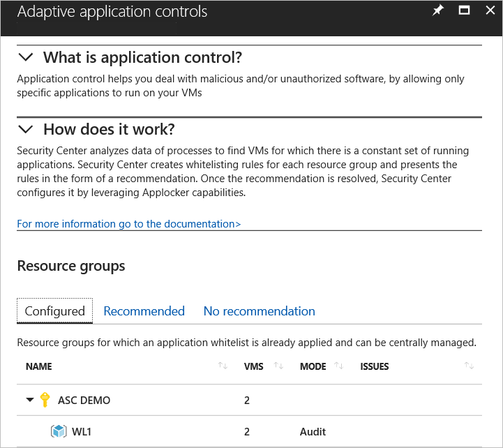Click the VM count 2 in ASC DEMO row
The image size is (503, 448).
pyautogui.click(x=247, y=400)
